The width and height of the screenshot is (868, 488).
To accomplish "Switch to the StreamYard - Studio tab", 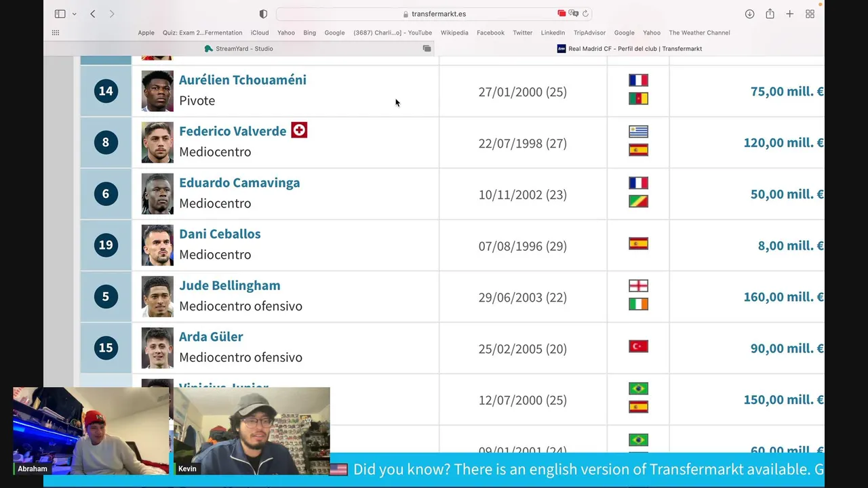I will [x=239, y=49].
